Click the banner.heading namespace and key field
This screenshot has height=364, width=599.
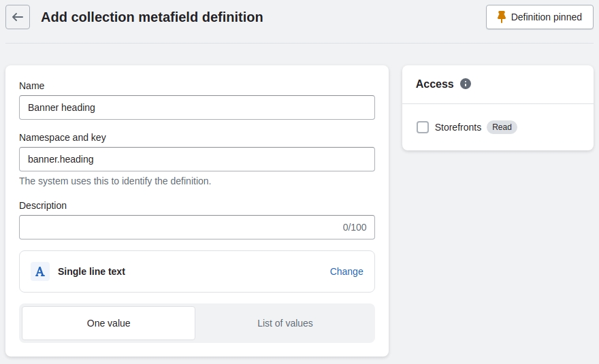(197, 159)
